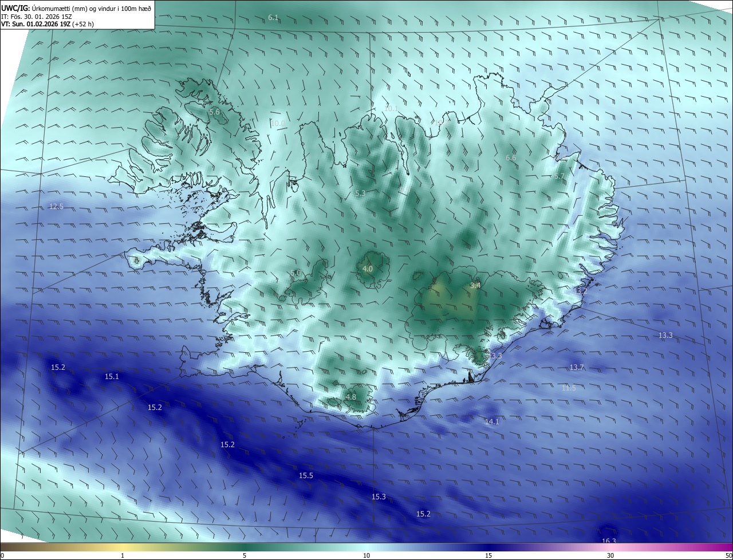The height and width of the screenshot is (560, 733).
Task: Click the colour scale tick label 50
Action: pos(728,555)
